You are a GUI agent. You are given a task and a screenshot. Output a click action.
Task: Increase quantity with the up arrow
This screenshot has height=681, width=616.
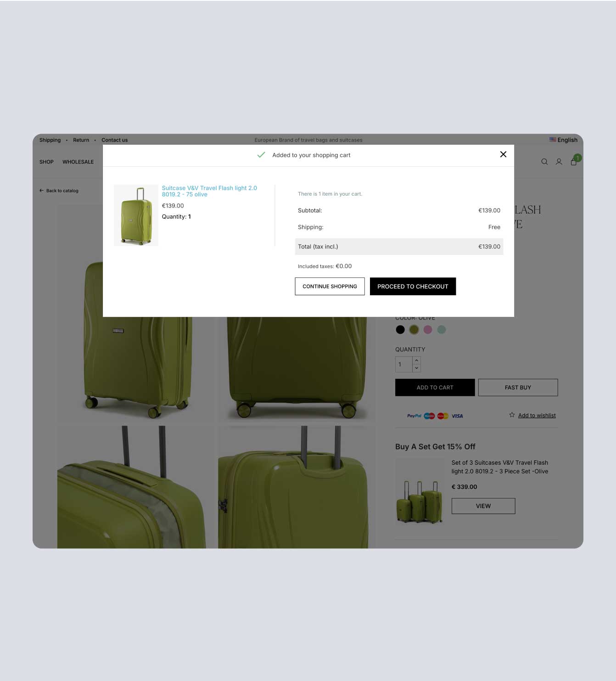[x=416, y=360]
